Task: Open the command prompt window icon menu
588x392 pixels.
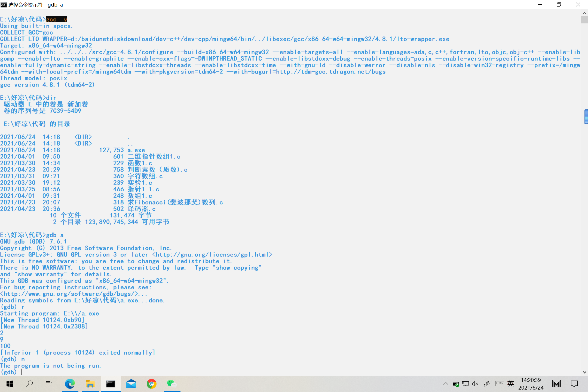Action: click(4, 5)
